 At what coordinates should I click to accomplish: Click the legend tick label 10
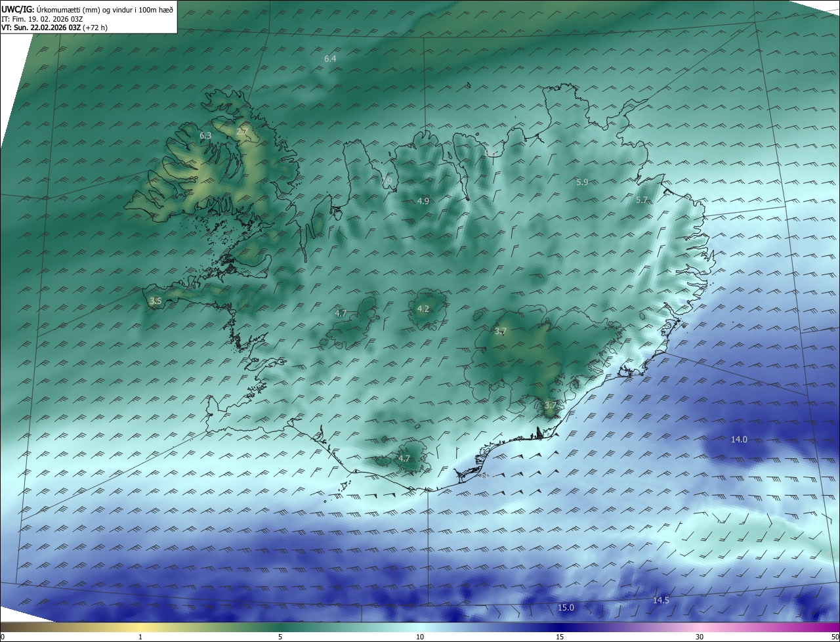click(420, 637)
